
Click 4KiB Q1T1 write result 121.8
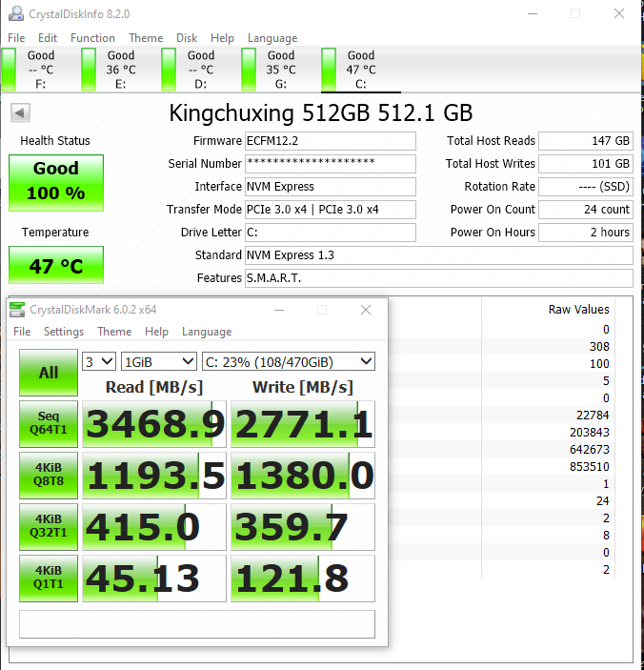(303, 579)
